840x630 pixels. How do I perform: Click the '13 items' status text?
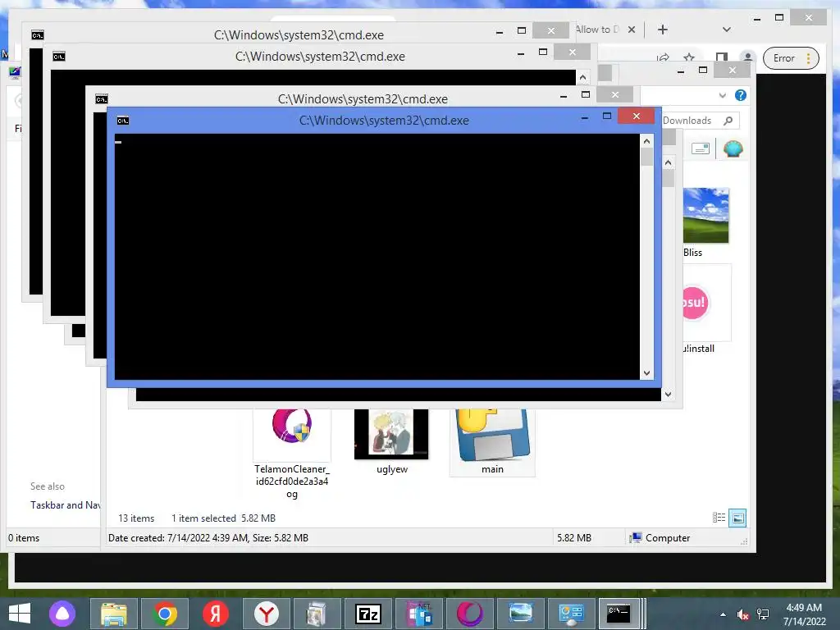coord(136,518)
